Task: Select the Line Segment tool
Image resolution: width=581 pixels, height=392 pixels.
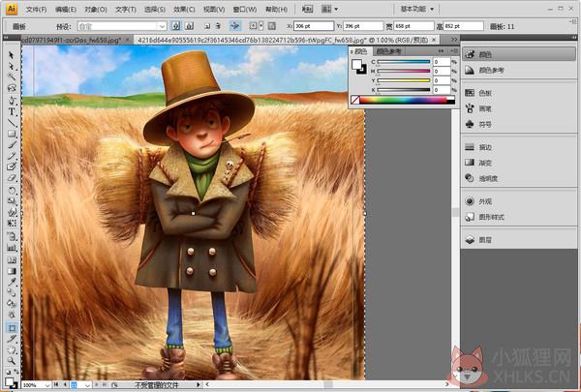Action: coord(12,123)
